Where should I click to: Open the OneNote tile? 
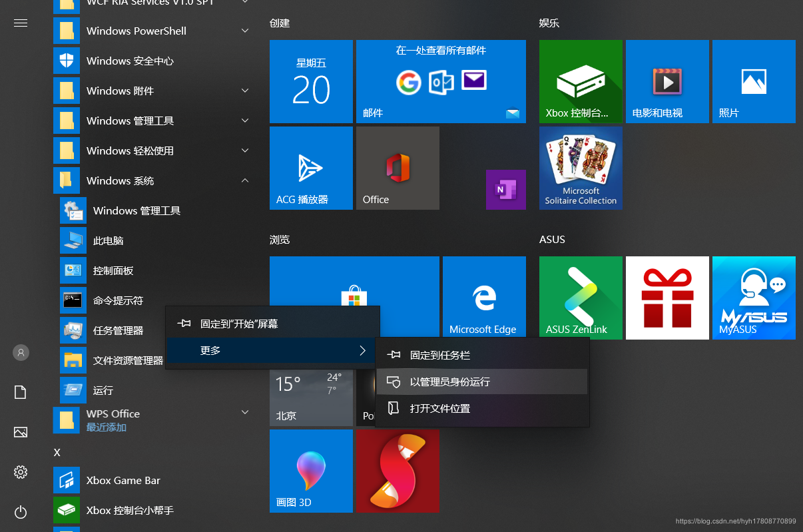[x=506, y=190]
